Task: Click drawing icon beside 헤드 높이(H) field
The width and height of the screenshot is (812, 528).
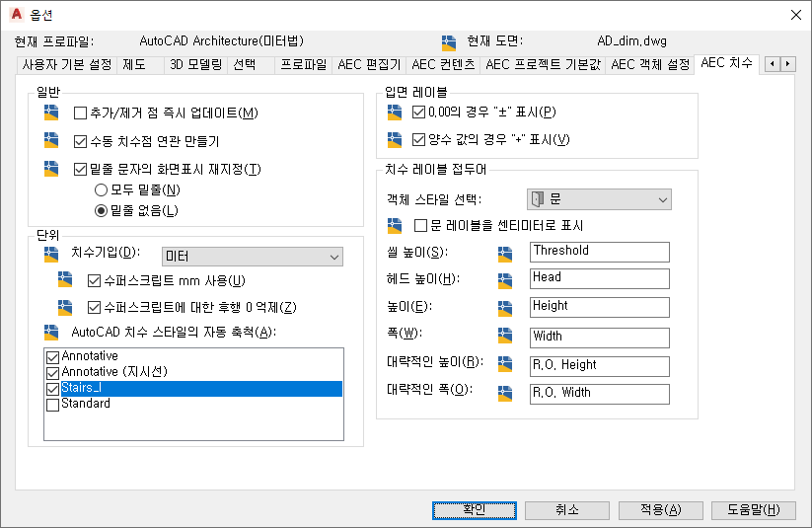Action: (x=505, y=280)
